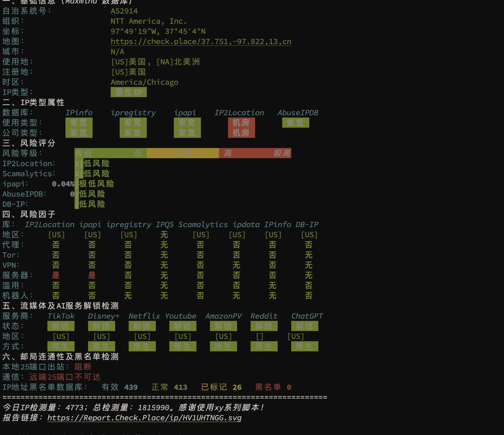Click the 原生IP badge
The height and width of the screenshot is (435, 504).
pos(129,92)
